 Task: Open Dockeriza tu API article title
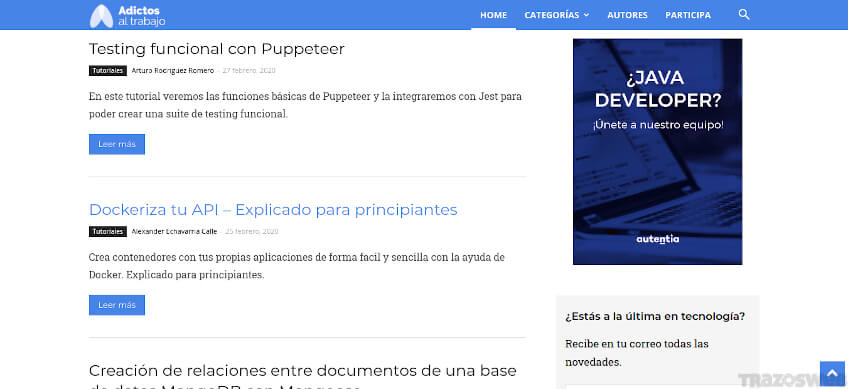(273, 210)
